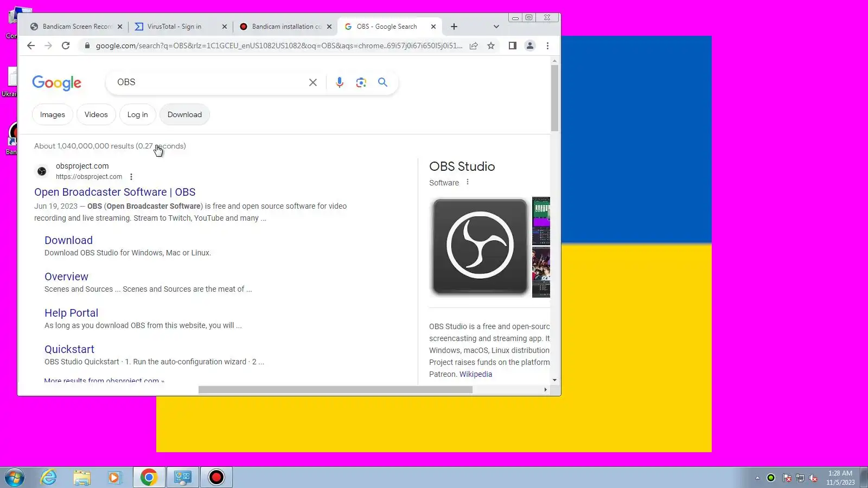
Task: Click the vertical scrollbar thumb
Action: click(554, 99)
